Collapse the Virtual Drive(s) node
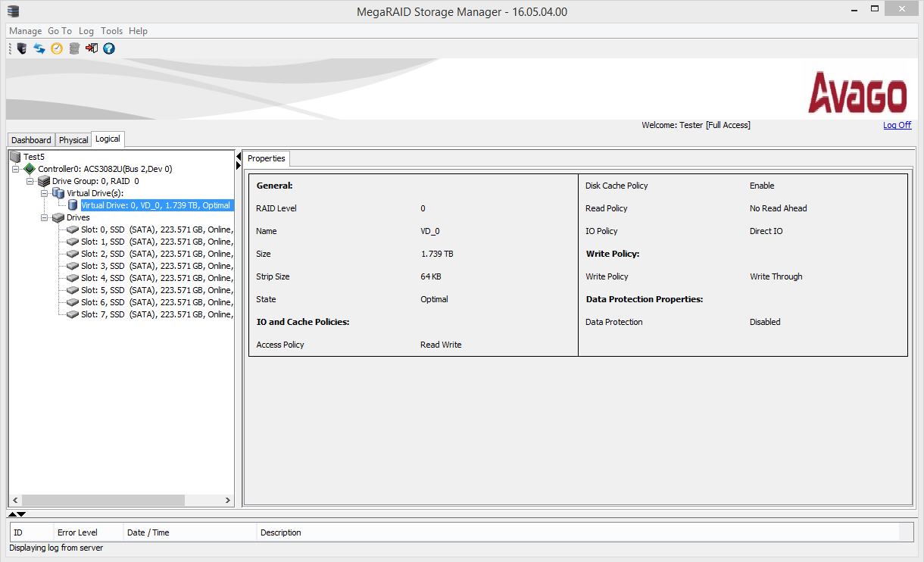The image size is (924, 562). (x=44, y=193)
